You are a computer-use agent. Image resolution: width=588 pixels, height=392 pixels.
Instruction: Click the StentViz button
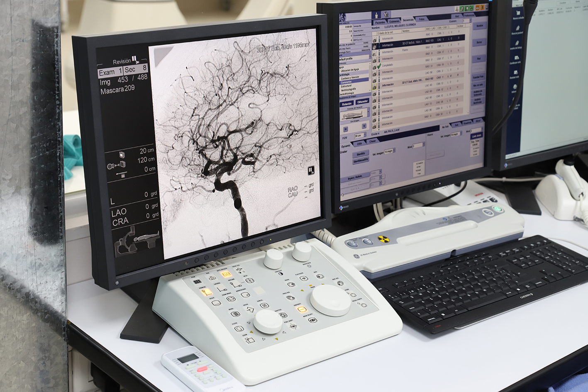tap(361, 154)
